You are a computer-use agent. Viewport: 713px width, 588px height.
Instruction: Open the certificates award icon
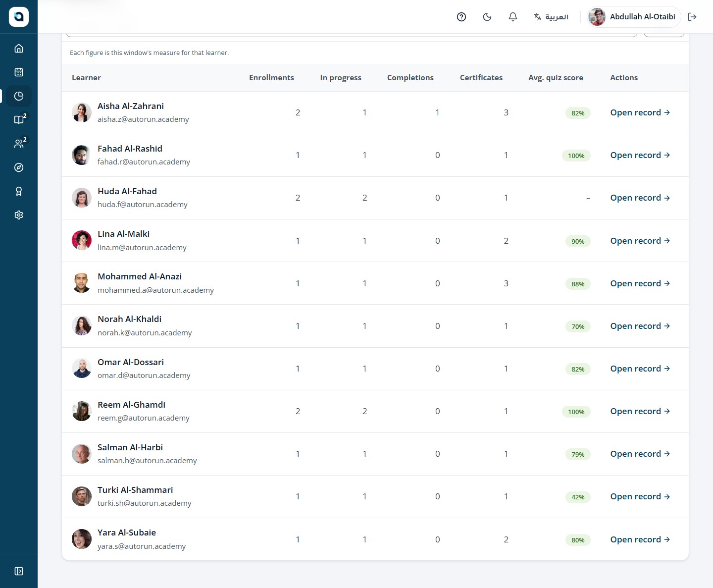(19, 191)
